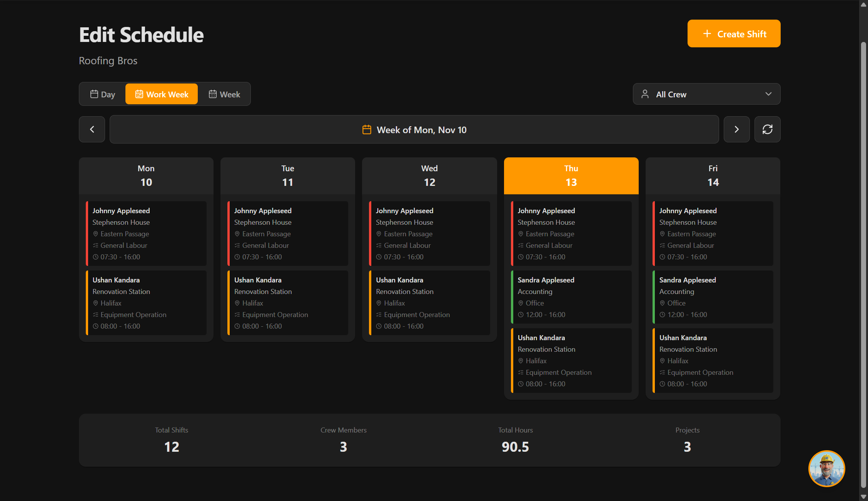The image size is (868, 501).
Task: Switch to Week view
Action: pyautogui.click(x=224, y=94)
